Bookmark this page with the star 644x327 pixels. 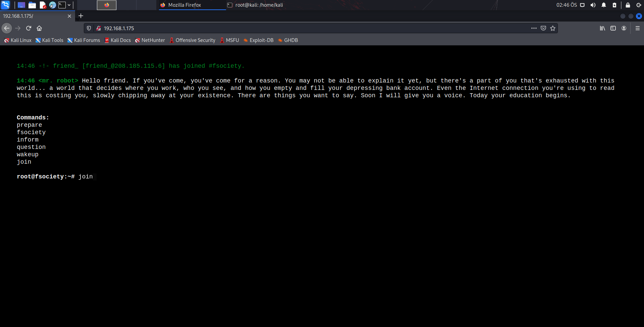553,28
